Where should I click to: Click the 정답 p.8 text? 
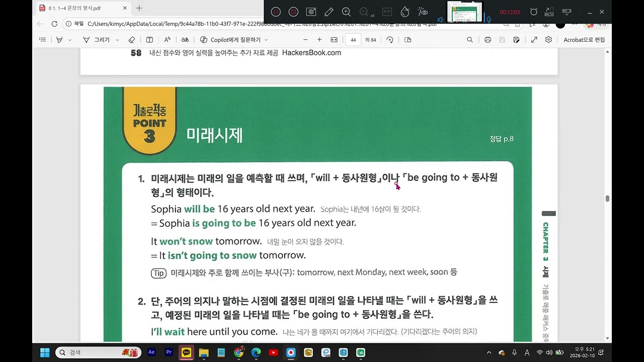501,139
